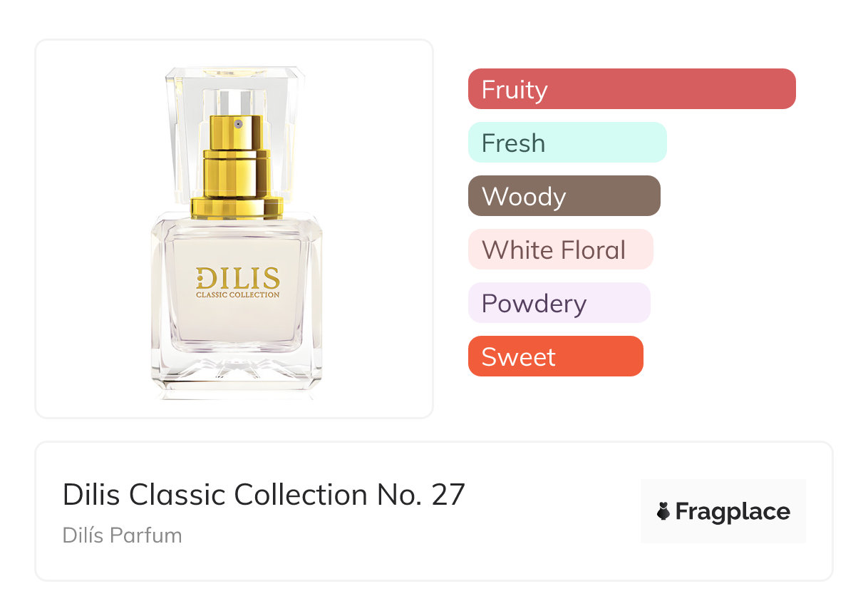Select the Sweet accord bar
The image size is (868, 616).
pyautogui.click(x=555, y=356)
